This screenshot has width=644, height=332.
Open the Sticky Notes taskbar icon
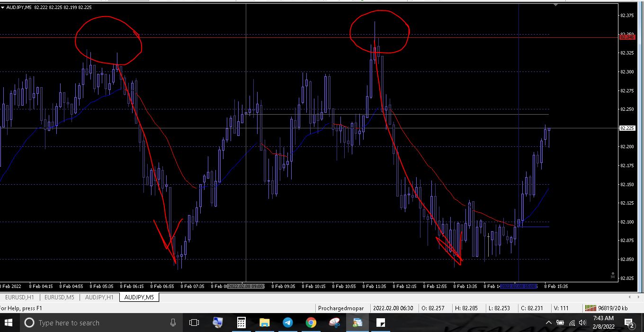click(x=380, y=323)
